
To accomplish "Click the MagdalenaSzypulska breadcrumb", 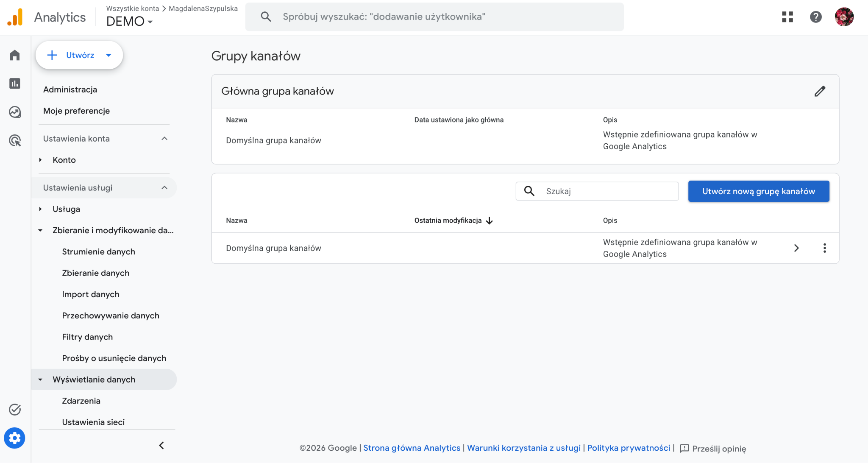I will [203, 8].
